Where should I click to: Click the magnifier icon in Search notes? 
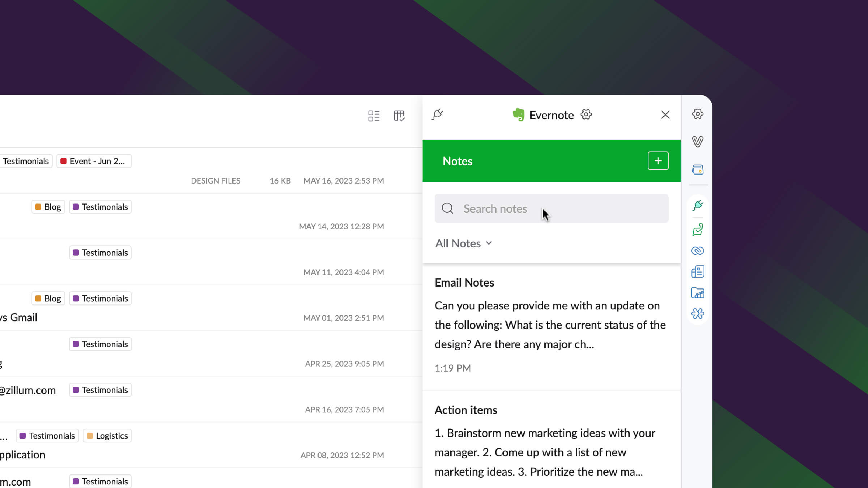click(x=447, y=208)
